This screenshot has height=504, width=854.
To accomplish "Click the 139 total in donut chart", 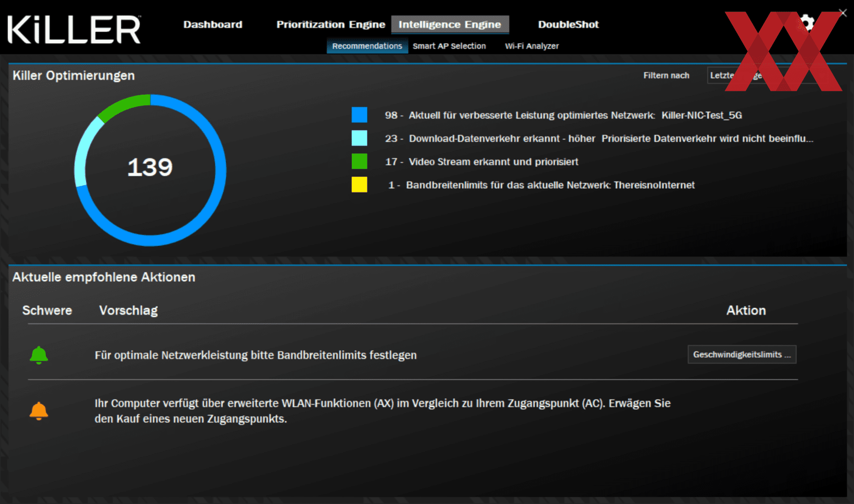I will coord(150,168).
